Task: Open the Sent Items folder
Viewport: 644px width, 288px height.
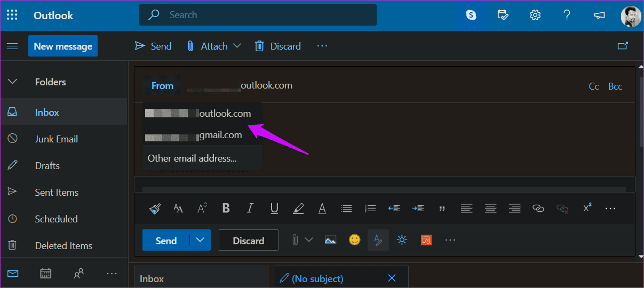Action: (64, 193)
